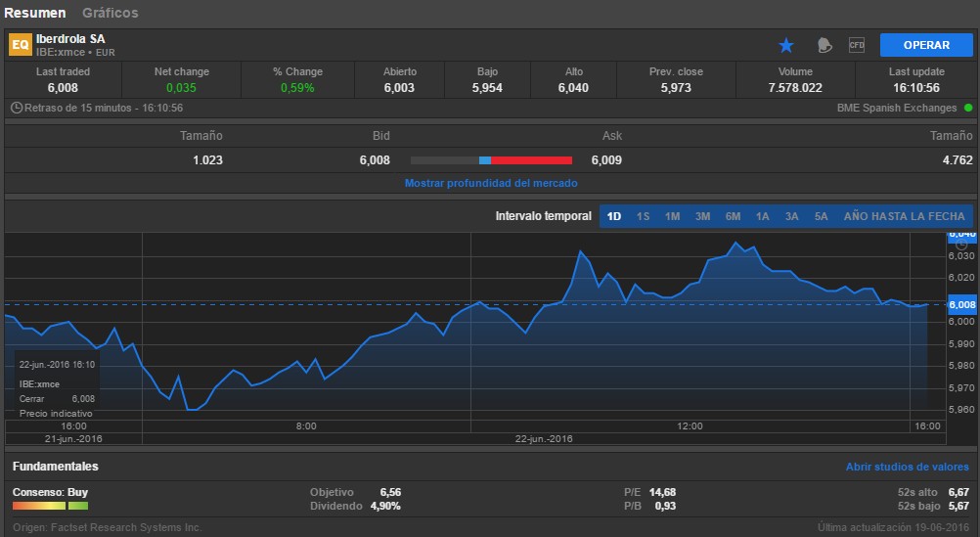Viewport: 980px width, 537px height.
Task: Select the 1D time interval
Action: point(614,216)
